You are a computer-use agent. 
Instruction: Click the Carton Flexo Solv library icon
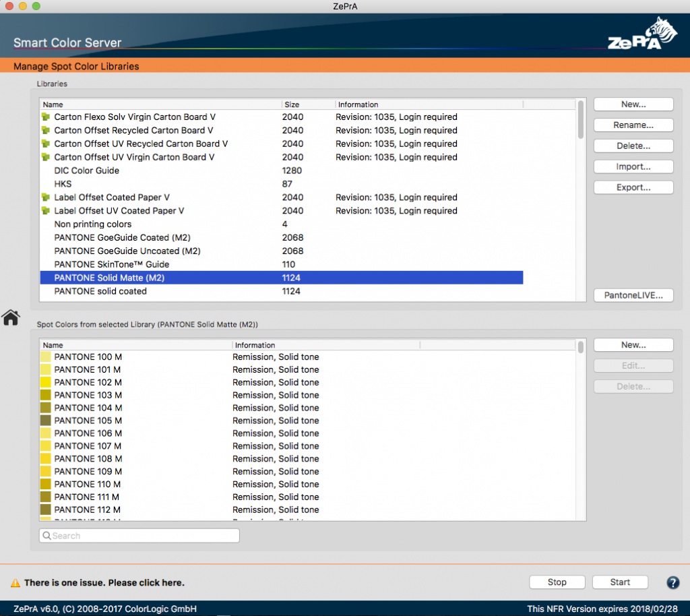tap(45, 117)
